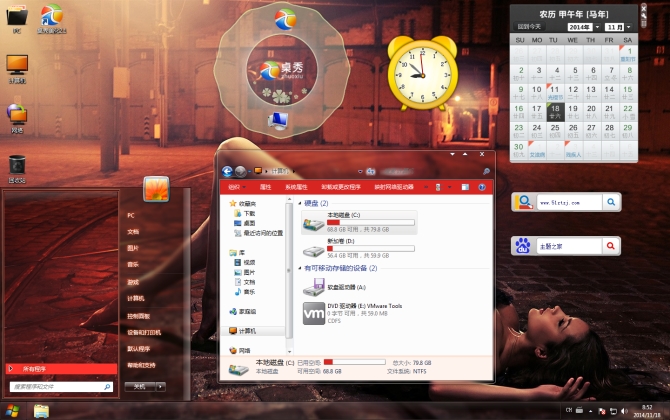Open the DVD drive (E:) VMware Tools icon
The image size is (670, 420).
click(x=314, y=314)
